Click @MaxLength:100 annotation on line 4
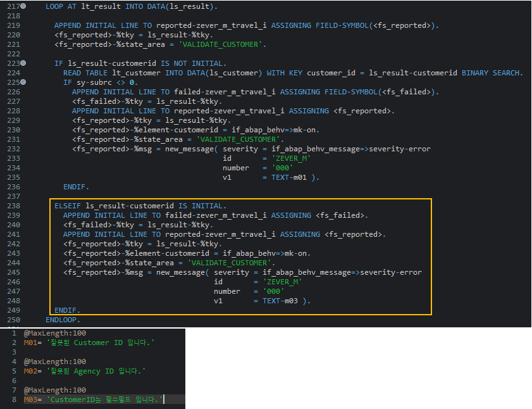 coord(54,362)
